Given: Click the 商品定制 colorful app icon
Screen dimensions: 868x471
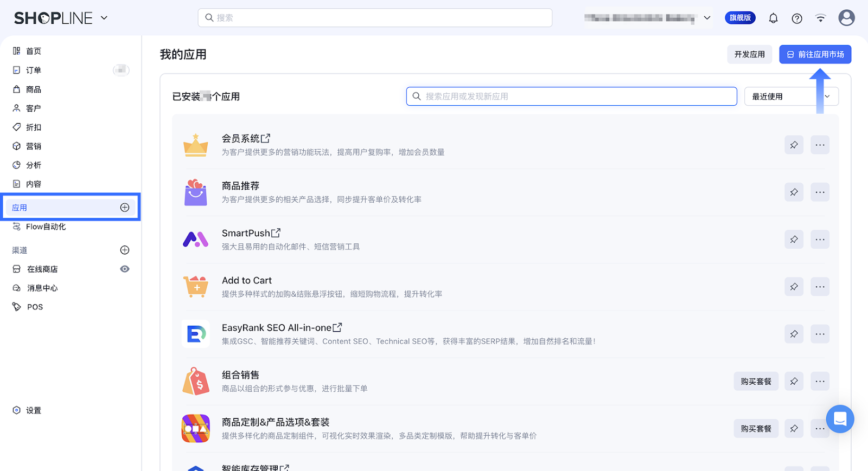Looking at the screenshot, I should 196,428.
